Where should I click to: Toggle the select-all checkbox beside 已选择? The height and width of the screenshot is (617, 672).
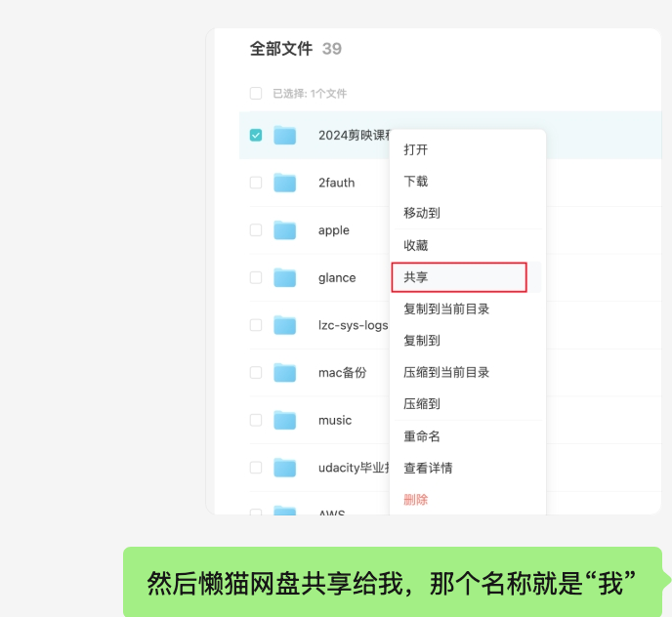pos(256,93)
